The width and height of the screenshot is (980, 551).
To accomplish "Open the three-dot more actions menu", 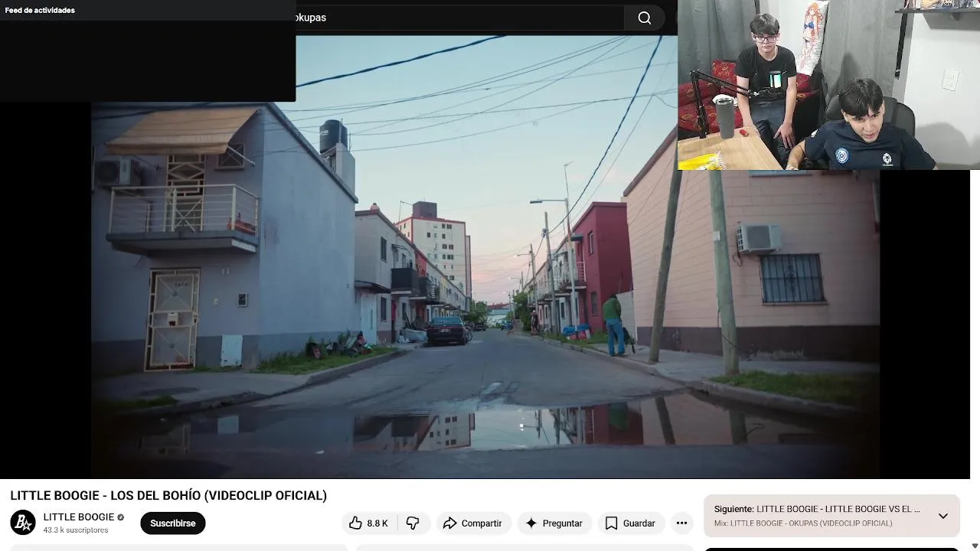I will [x=681, y=523].
